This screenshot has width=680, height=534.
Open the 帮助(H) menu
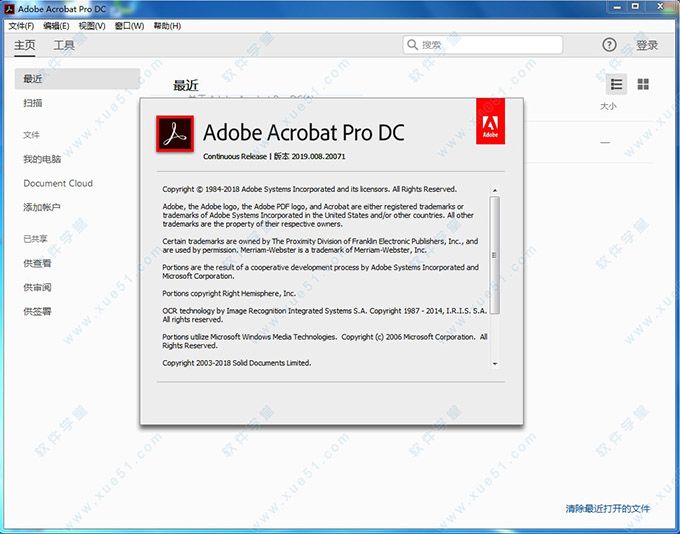click(167, 26)
